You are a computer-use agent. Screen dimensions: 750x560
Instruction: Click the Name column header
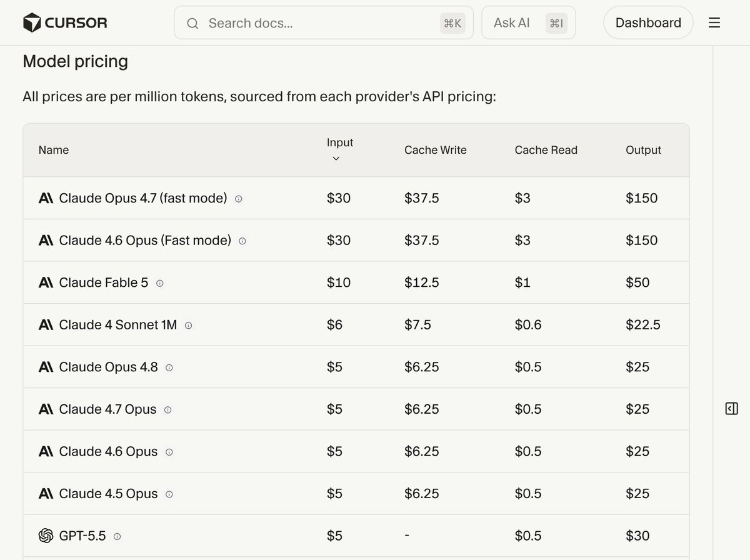point(54,150)
